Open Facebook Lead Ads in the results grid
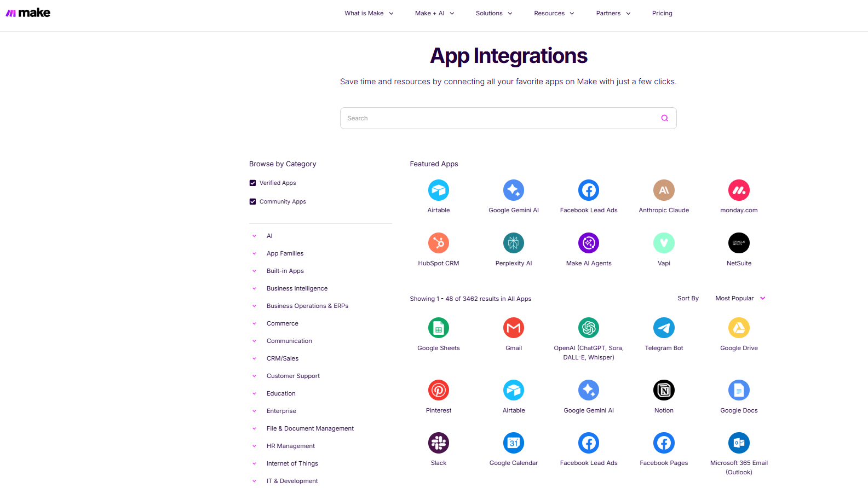868x488 pixels. pos(589,443)
